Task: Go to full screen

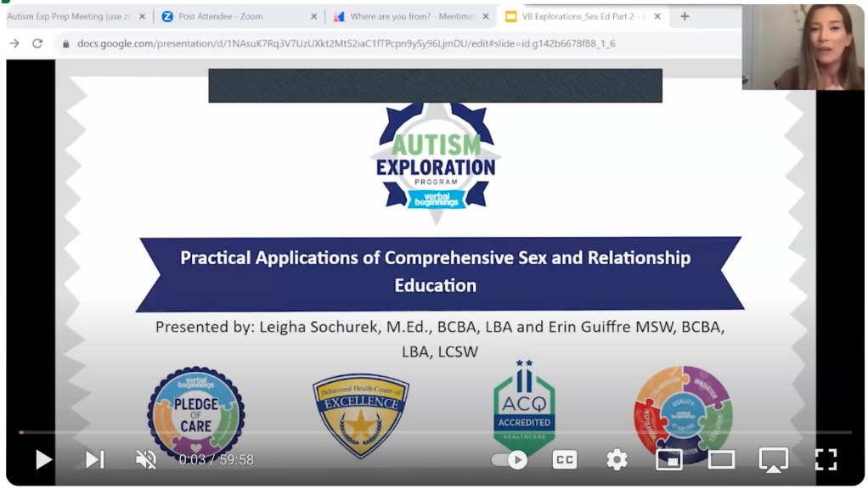Action: pos(826,459)
